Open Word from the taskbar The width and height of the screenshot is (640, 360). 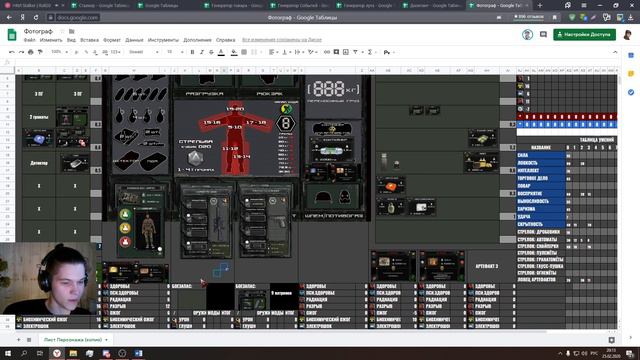point(139,353)
